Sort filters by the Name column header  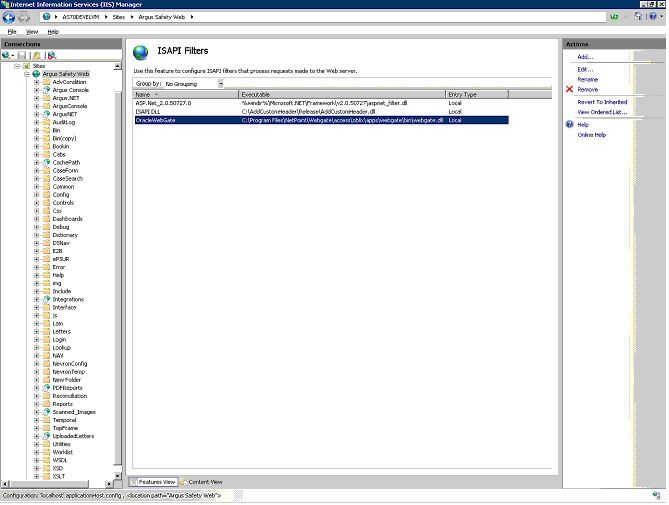click(186, 94)
